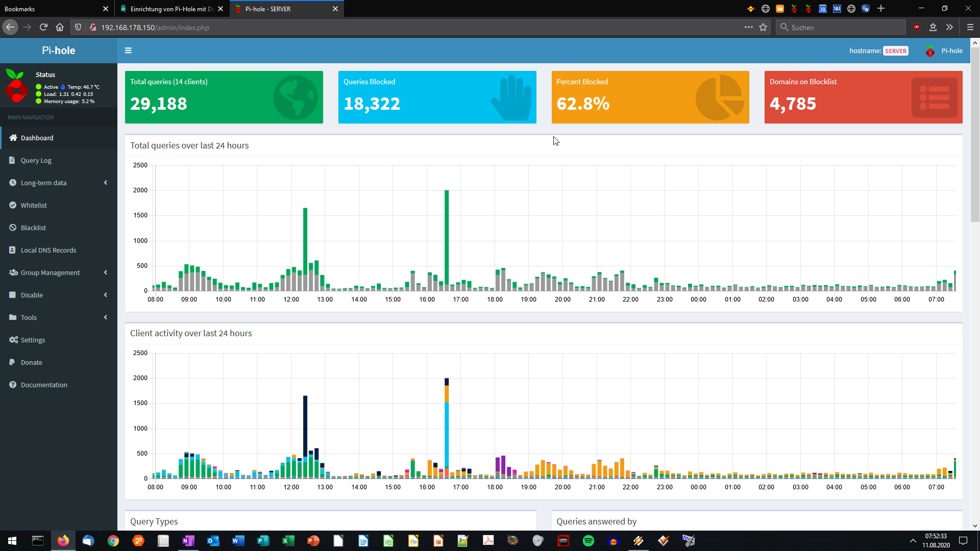Switch to the Bookmarks tab
Screen dimensions: 980x551
click(51, 9)
